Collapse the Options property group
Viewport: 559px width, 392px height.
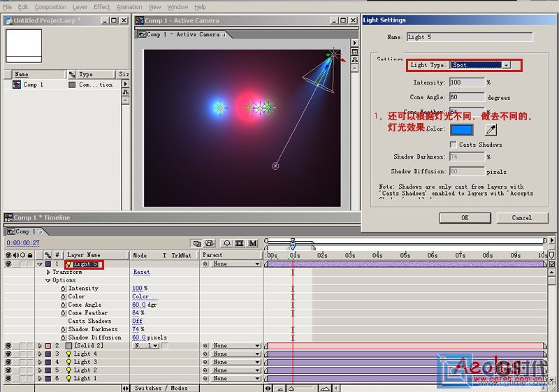click(48, 280)
